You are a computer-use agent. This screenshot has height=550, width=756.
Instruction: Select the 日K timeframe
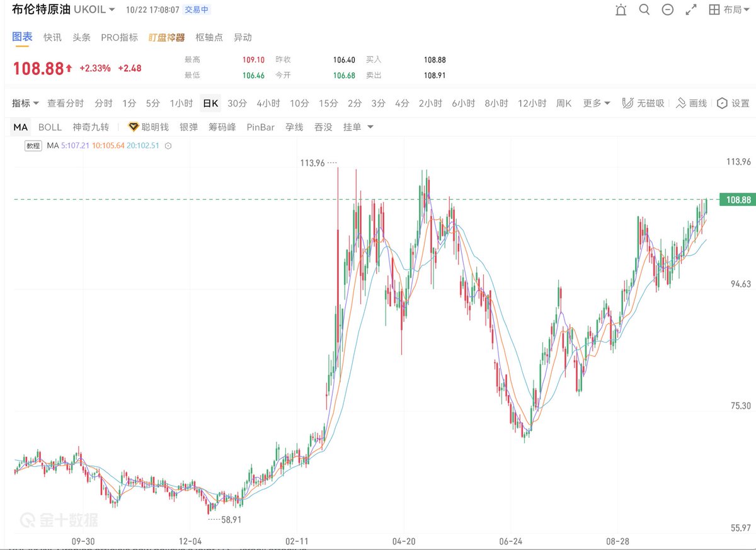pyautogui.click(x=210, y=103)
